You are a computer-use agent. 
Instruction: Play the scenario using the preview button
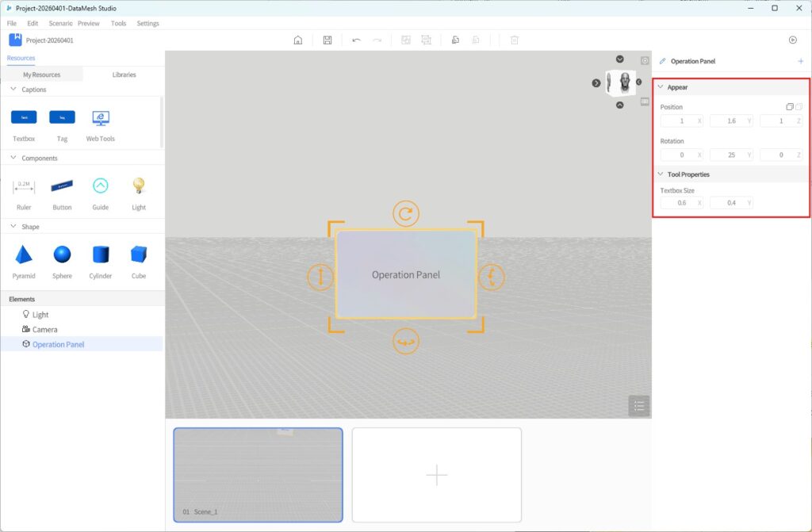792,40
